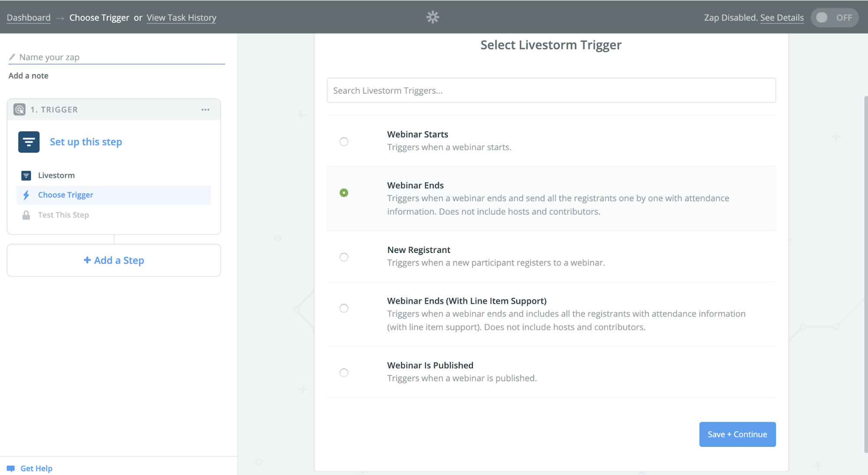Select the Webinar Starts radio button
Screen dimensions: 868x475
[344, 141]
